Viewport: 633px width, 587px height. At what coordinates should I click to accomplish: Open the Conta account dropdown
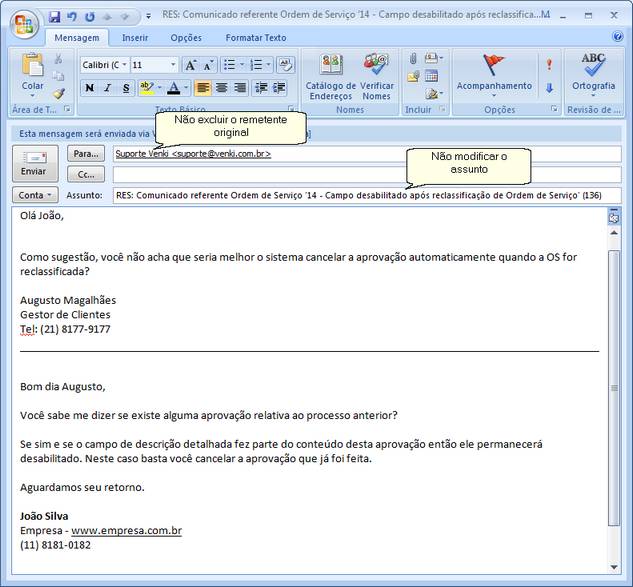35,195
